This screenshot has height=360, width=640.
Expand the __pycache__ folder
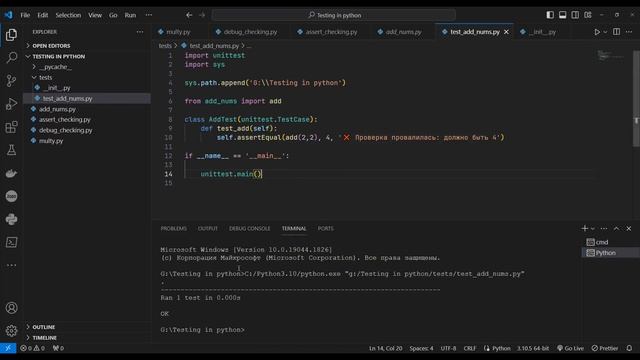pyautogui.click(x=55, y=67)
